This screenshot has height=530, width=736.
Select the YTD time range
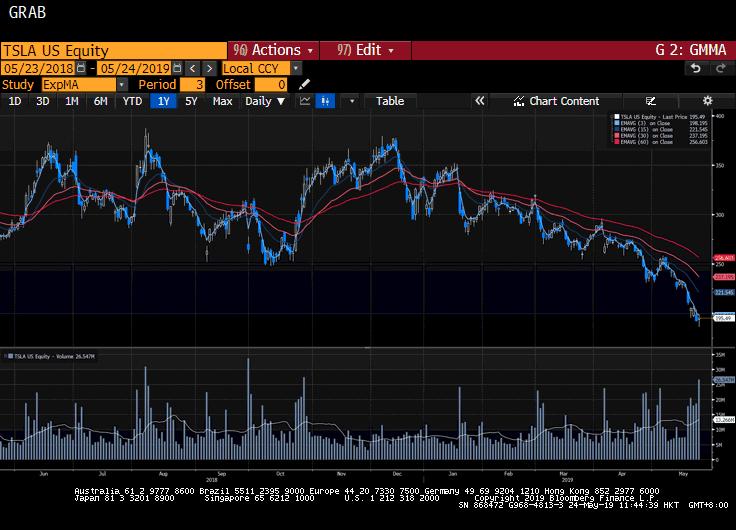click(x=132, y=101)
